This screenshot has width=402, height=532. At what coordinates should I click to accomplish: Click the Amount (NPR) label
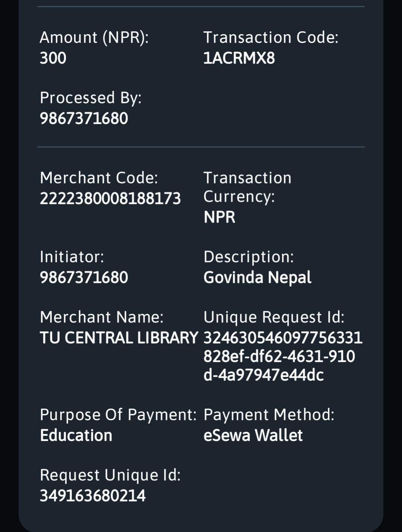point(94,37)
